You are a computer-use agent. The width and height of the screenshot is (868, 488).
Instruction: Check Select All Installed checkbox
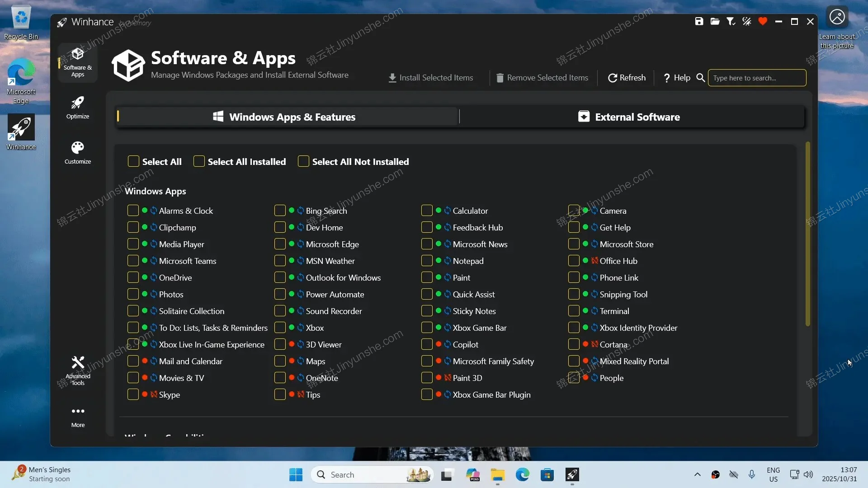point(199,161)
